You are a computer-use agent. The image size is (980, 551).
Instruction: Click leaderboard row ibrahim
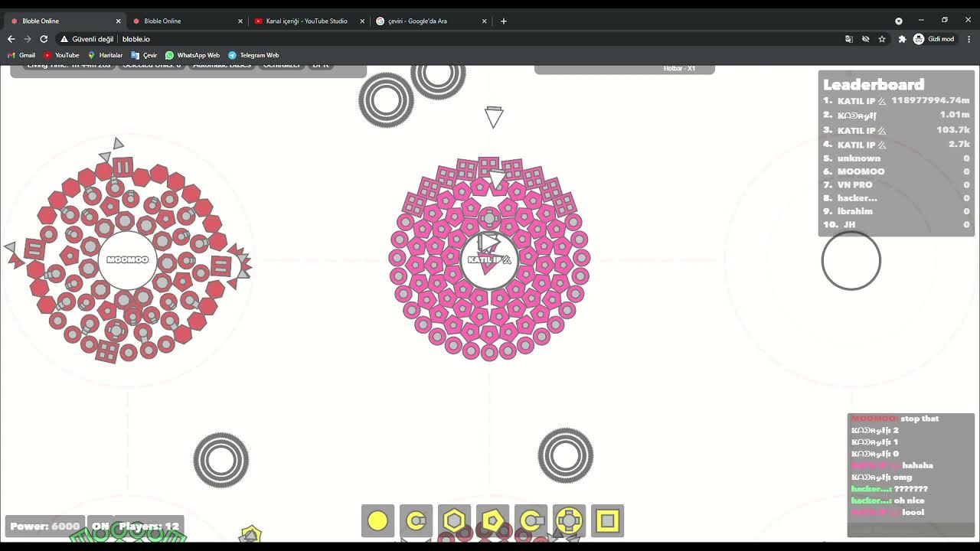tap(897, 211)
